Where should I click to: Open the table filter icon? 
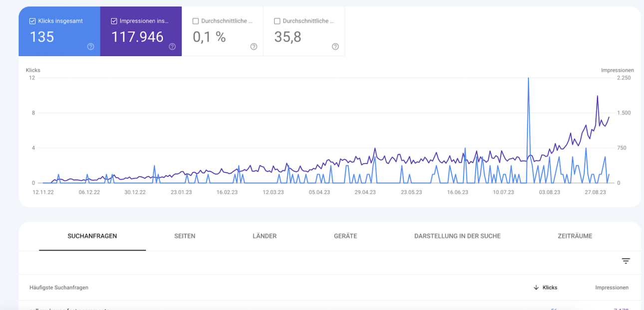pos(626,261)
